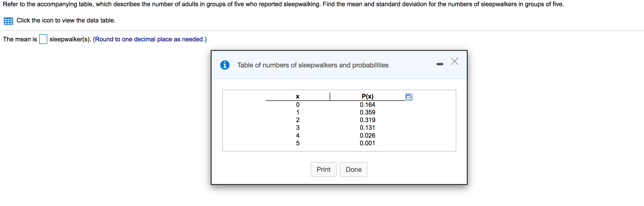Select probability value 0.001
The image size is (644, 206).
[x=367, y=143]
